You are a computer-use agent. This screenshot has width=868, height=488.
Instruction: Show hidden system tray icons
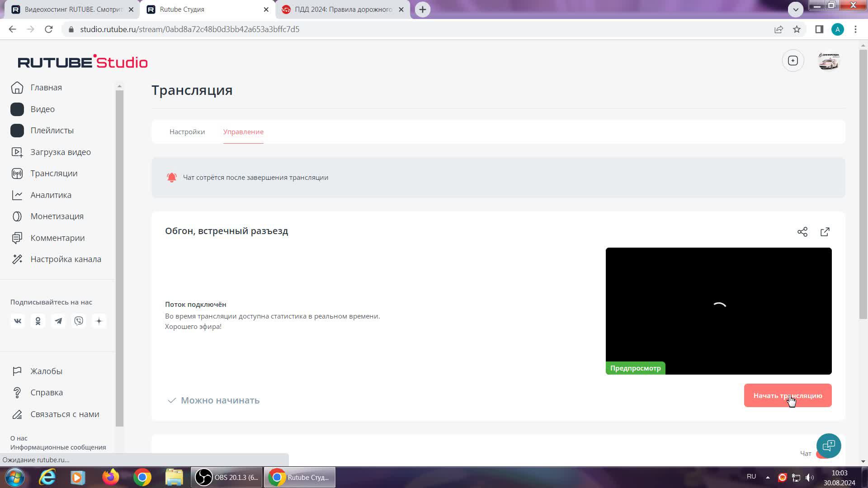pyautogui.click(x=768, y=477)
